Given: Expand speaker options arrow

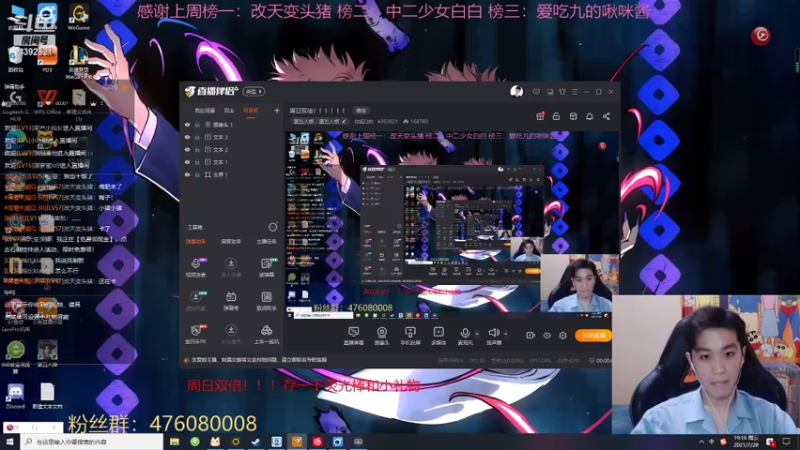Looking at the screenshot, I should click(505, 334).
